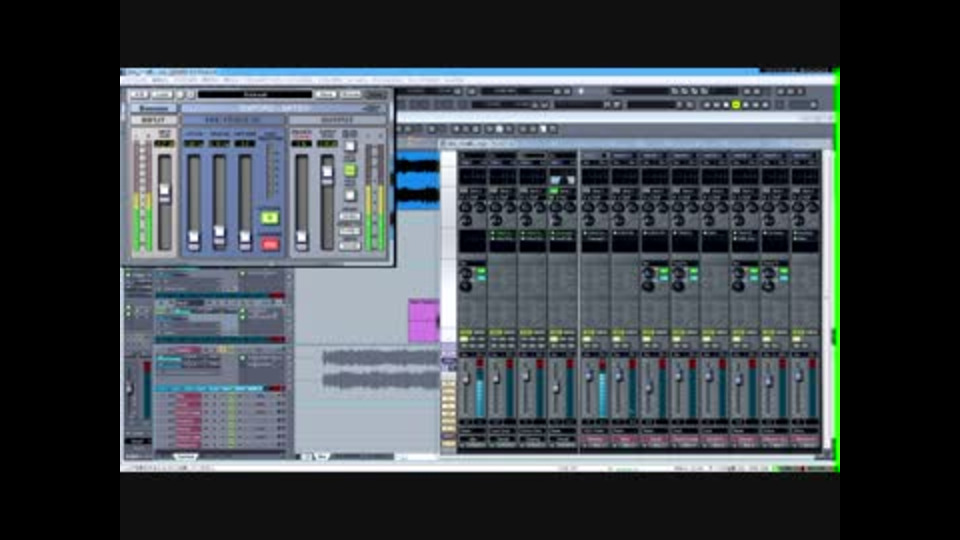Click pink name label of fifth mixer channel
This screenshot has width=960, height=540.
tap(595, 439)
